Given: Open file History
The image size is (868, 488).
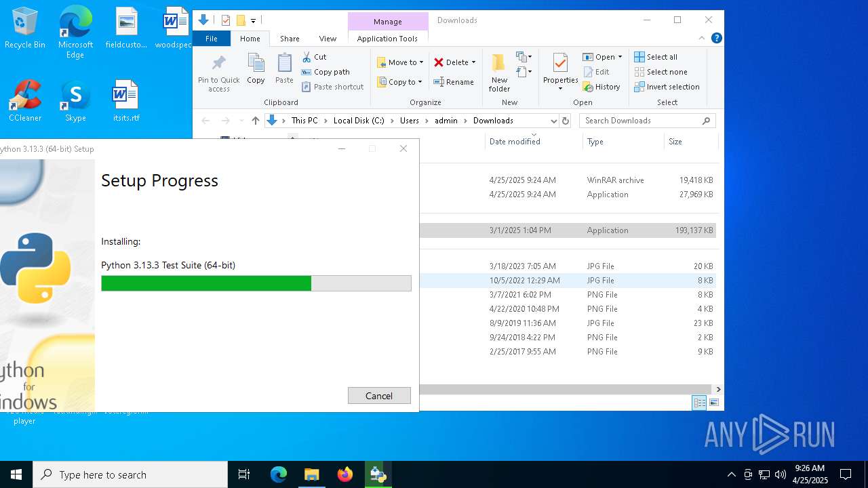Looking at the screenshot, I should [601, 87].
